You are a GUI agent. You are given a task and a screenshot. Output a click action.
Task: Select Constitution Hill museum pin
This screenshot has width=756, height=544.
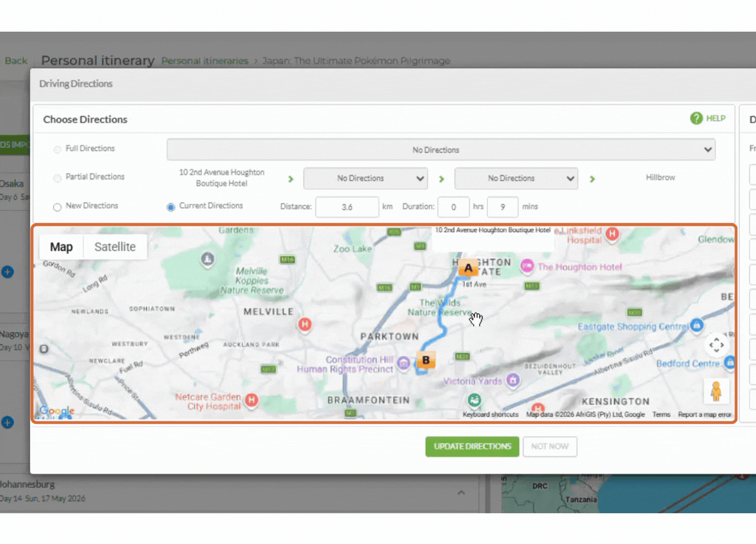click(x=403, y=363)
